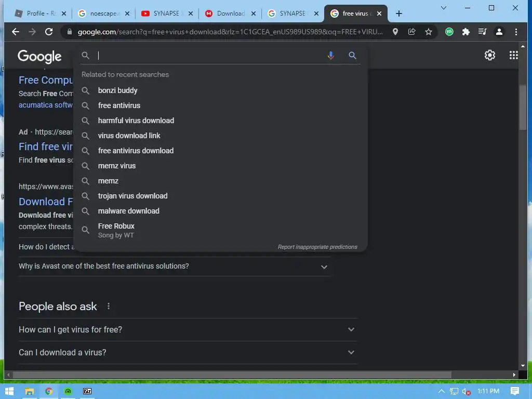Viewport: 532px width, 399px height.
Task: Click the share page icon in address bar
Action: coord(411,32)
